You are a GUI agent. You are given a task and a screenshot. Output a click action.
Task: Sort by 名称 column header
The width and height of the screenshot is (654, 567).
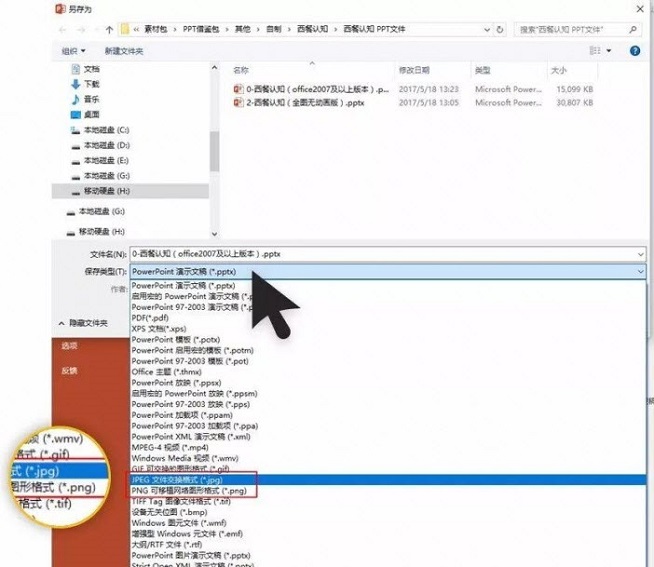pos(241,70)
